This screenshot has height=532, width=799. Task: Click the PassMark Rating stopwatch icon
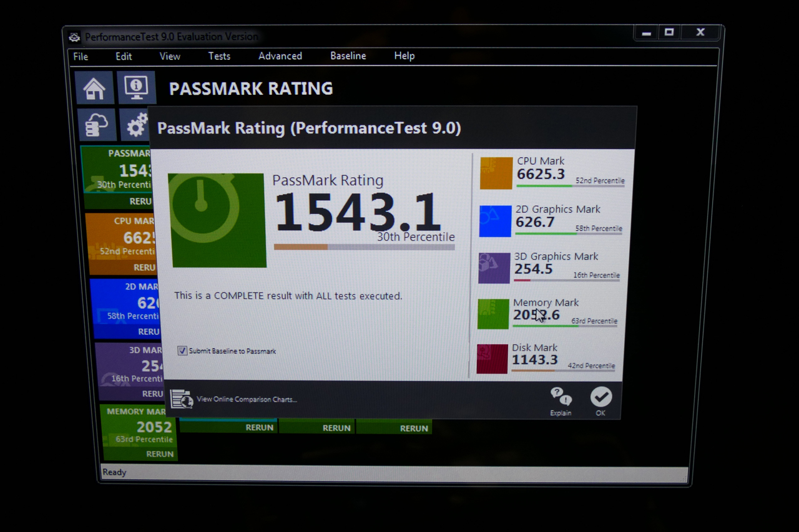pyautogui.click(x=217, y=220)
